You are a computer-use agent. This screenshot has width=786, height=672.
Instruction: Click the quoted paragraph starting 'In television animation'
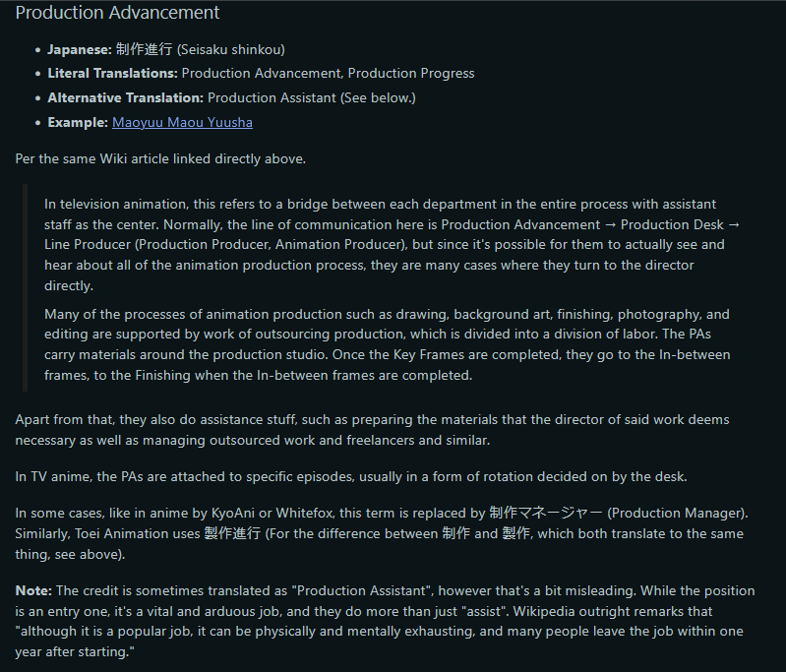tap(384, 244)
